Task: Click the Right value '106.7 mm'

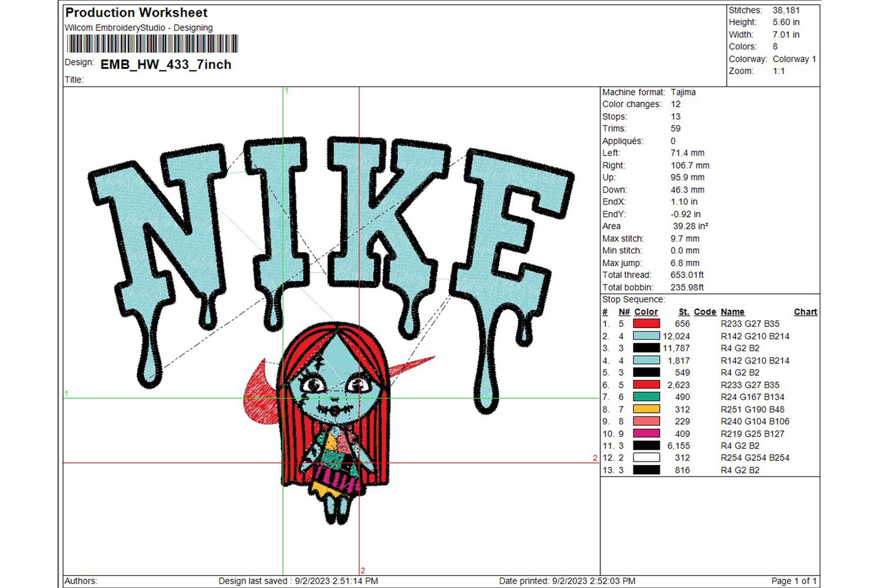Action: tap(690, 166)
